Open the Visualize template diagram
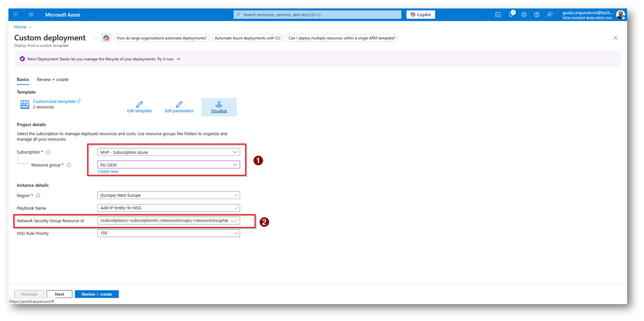 point(219,107)
